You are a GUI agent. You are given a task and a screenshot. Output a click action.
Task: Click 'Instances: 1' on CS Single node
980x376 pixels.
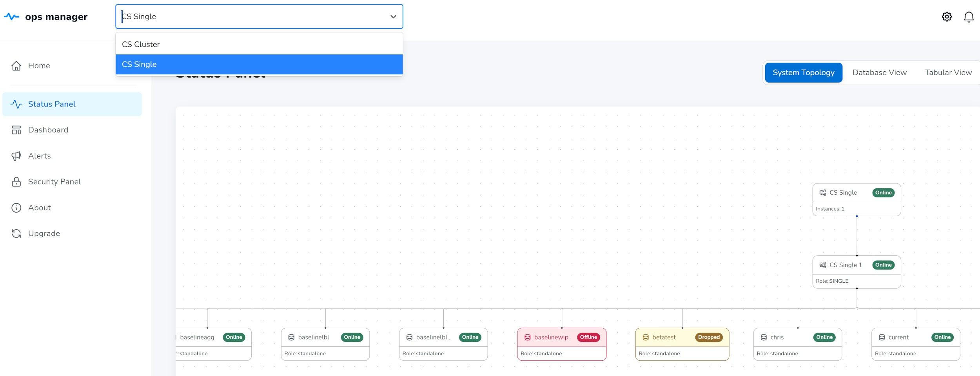830,209
